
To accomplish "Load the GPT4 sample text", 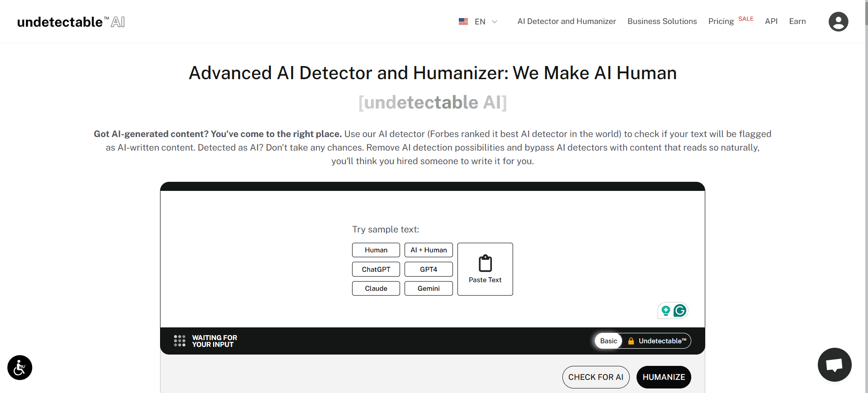I will click(x=429, y=269).
